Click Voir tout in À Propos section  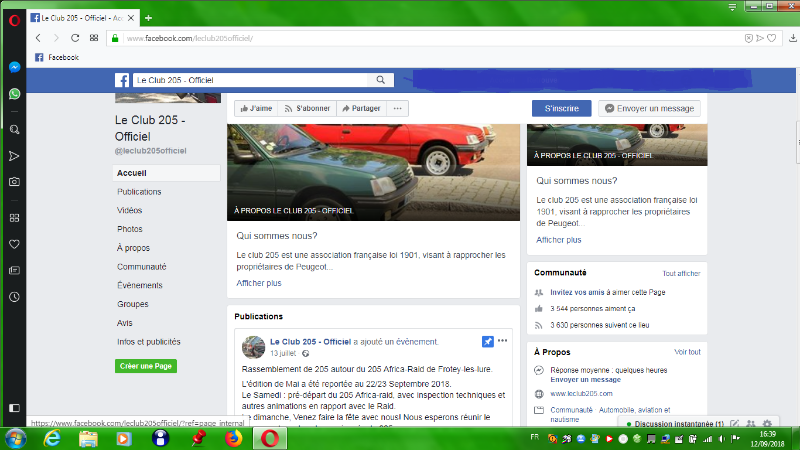pos(687,352)
